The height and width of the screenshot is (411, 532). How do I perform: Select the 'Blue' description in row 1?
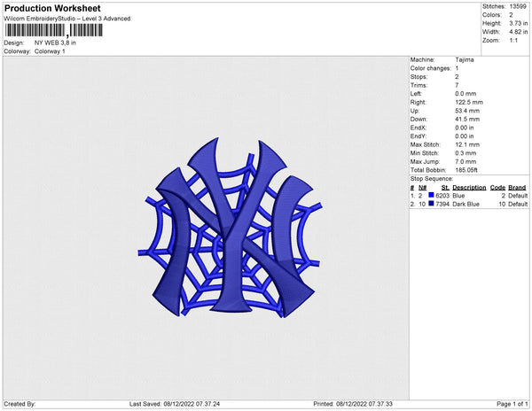[458, 196]
